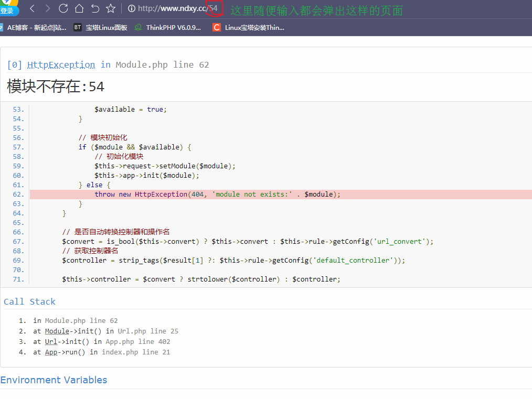Click the Call Stack heading
The height and width of the screenshot is (399, 532).
point(29,301)
